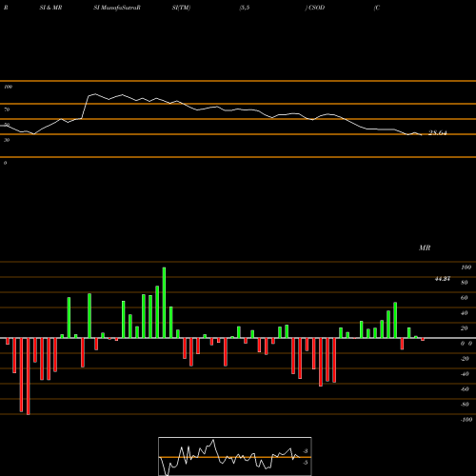This screenshot has height=476, width=476.
Task: Click the longest red histogram bar
Action: point(29,376)
